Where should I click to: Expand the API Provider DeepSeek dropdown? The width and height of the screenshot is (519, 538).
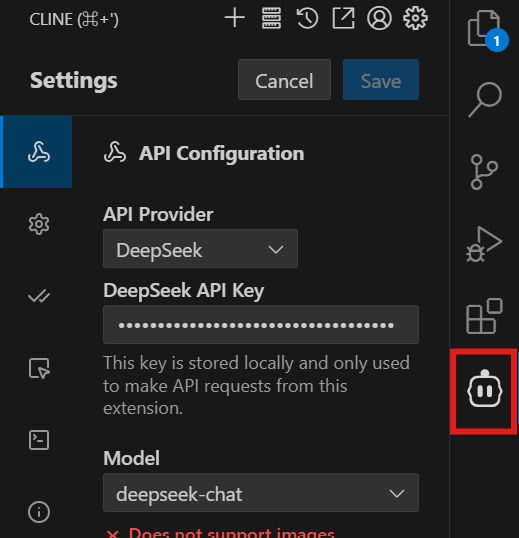coord(200,249)
